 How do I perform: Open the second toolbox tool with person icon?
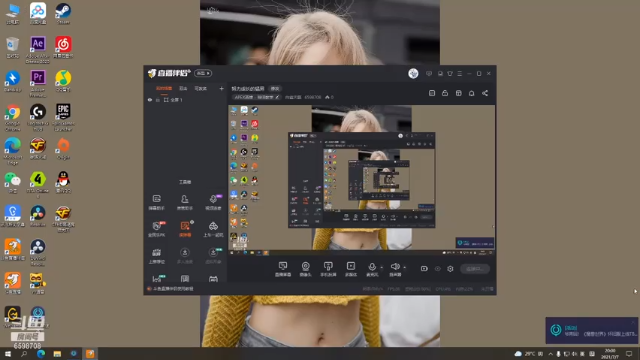pyautogui.click(x=184, y=202)
